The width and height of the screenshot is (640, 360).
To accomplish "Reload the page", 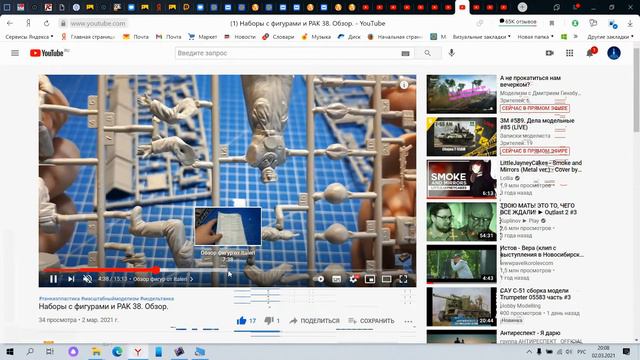I will coord(47,24).
